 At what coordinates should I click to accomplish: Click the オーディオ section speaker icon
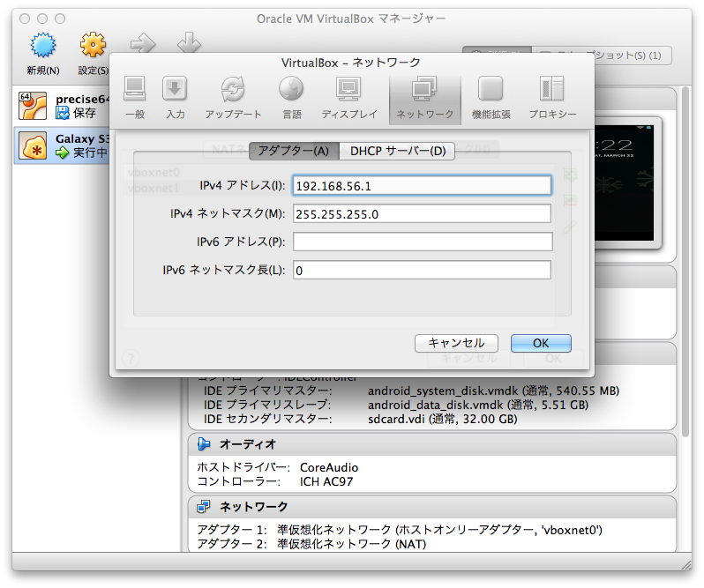[x=204, y=444]
